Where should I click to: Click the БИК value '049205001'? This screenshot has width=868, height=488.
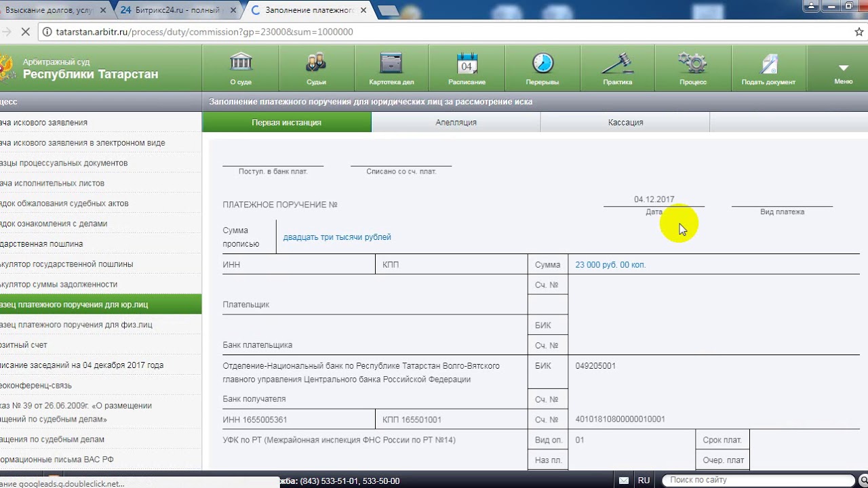(595, 366)
